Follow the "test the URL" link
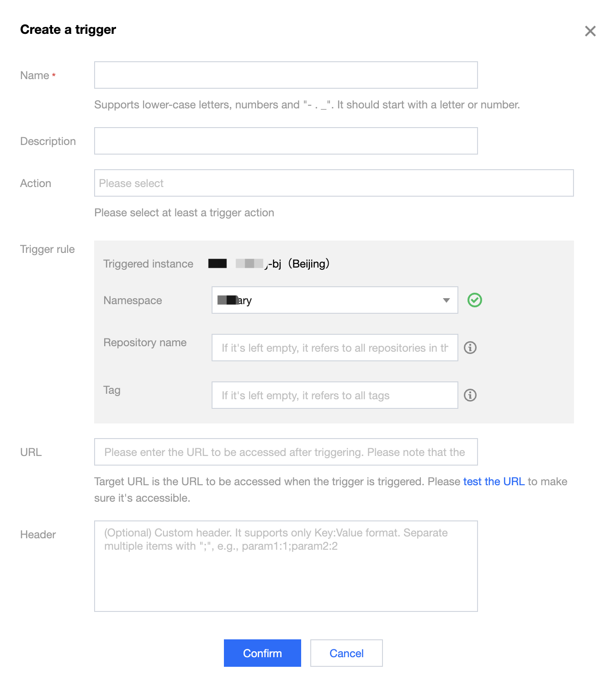The image size is (616, 686). coord(494,482)
